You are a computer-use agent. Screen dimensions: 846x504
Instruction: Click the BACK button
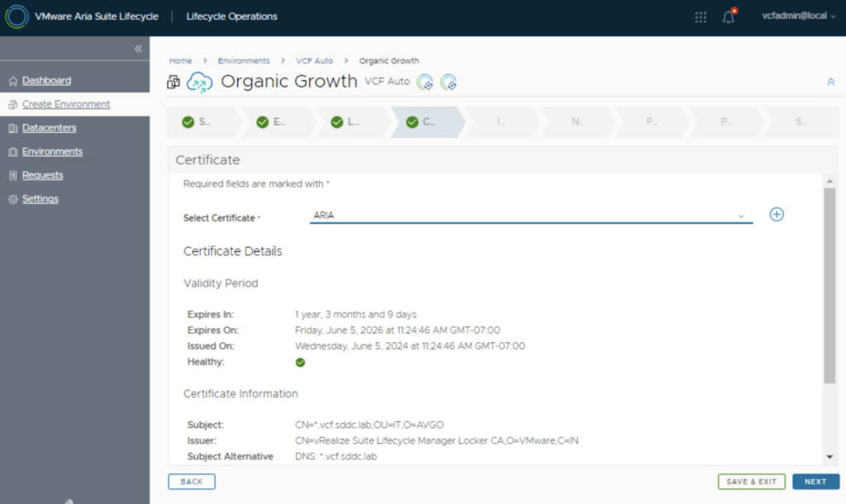(x=192, y=482)
